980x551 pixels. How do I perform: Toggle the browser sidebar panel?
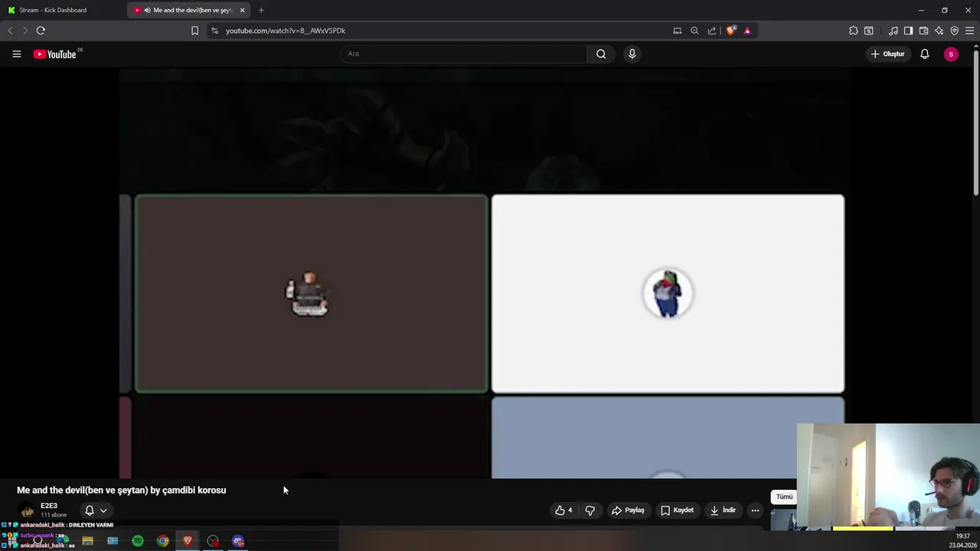(908, 31)
